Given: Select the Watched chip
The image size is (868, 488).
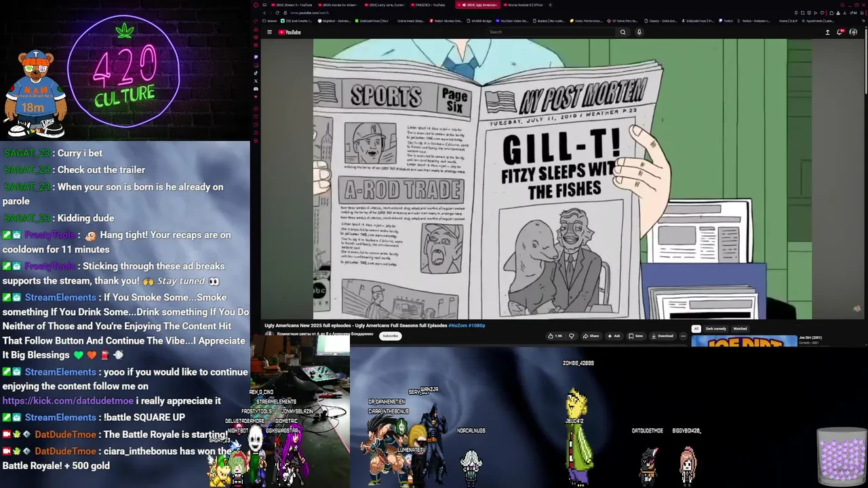Looking at the screenshot, I should 740,329.
